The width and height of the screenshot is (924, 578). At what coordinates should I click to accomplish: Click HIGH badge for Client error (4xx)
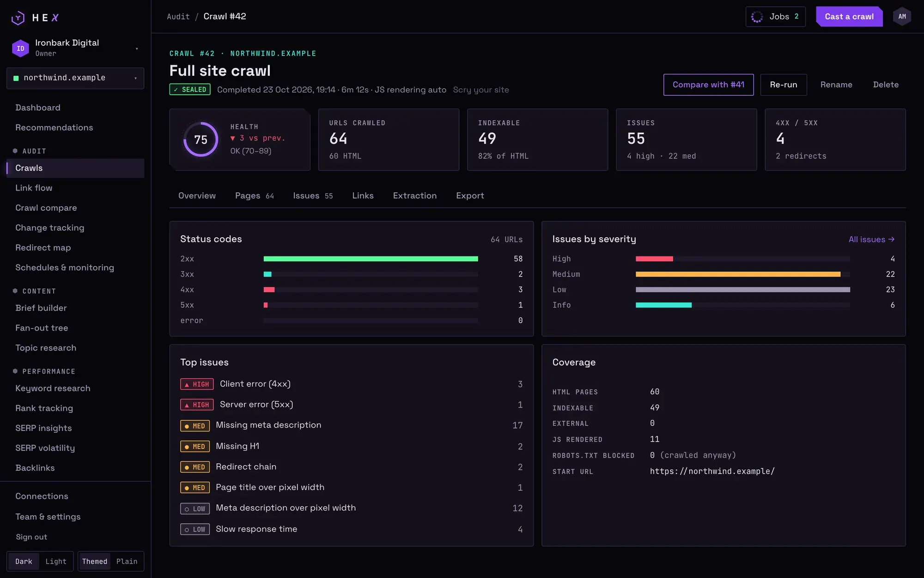point(197,384)
